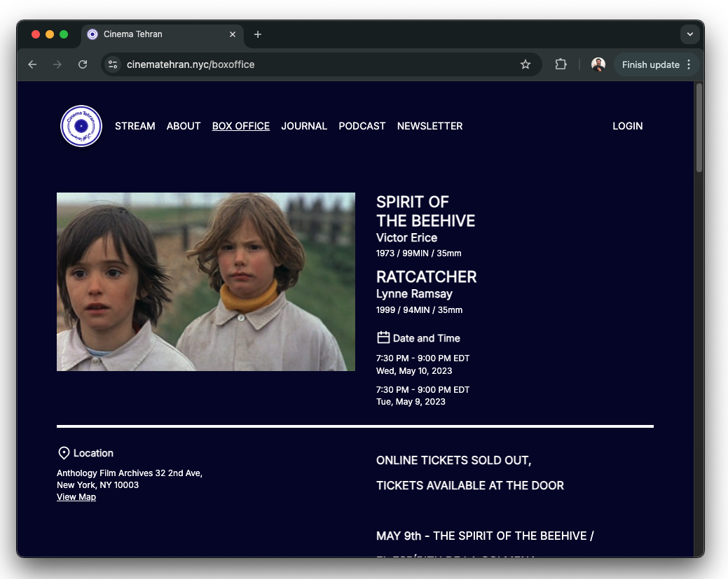728x579 pixels.
Task: Open the three-dot Chrome menu
Action: coord(689,64)
